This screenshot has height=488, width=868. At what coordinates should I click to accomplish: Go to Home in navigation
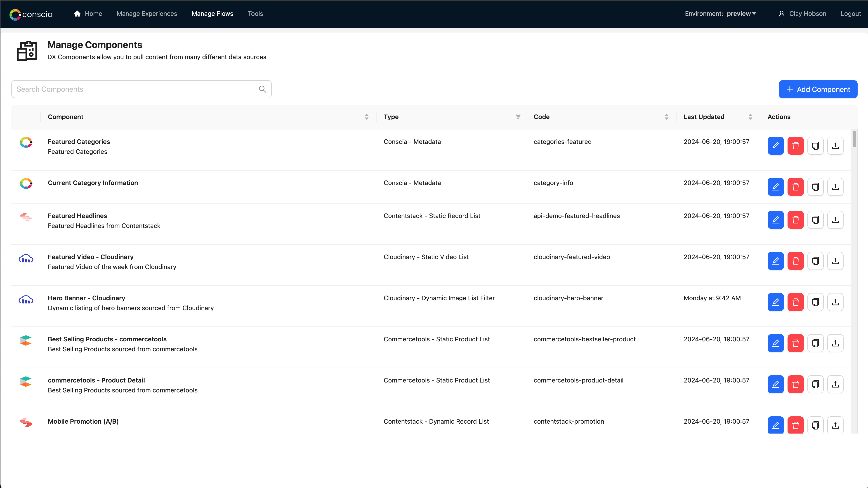coord(88,14)
